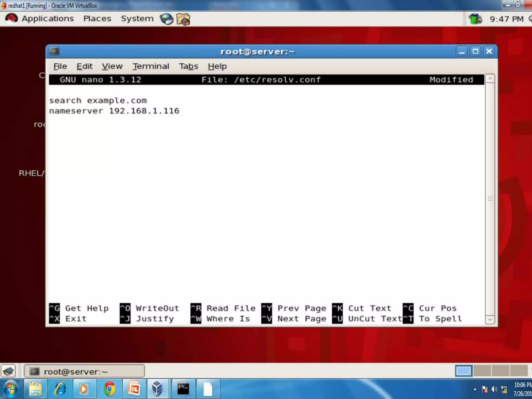Screen dimensions: 532x399
Task: Click the terminal window menu icon in titlebar
Action: click(x=54, y=51)
